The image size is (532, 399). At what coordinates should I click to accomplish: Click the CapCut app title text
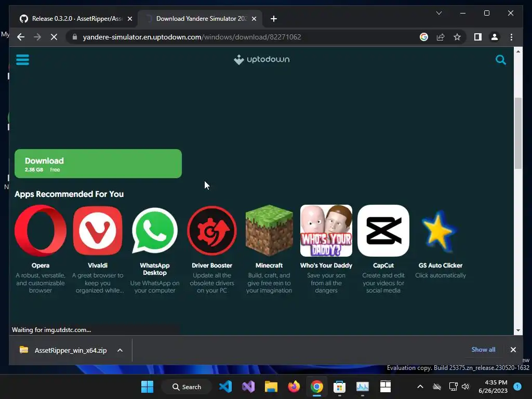coord(383,265)
